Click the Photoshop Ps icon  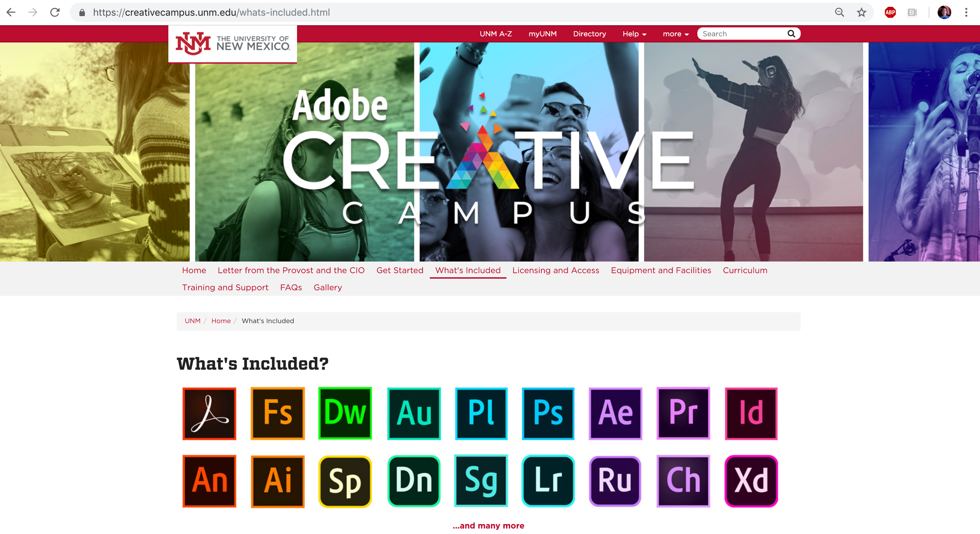click(548, 414)
